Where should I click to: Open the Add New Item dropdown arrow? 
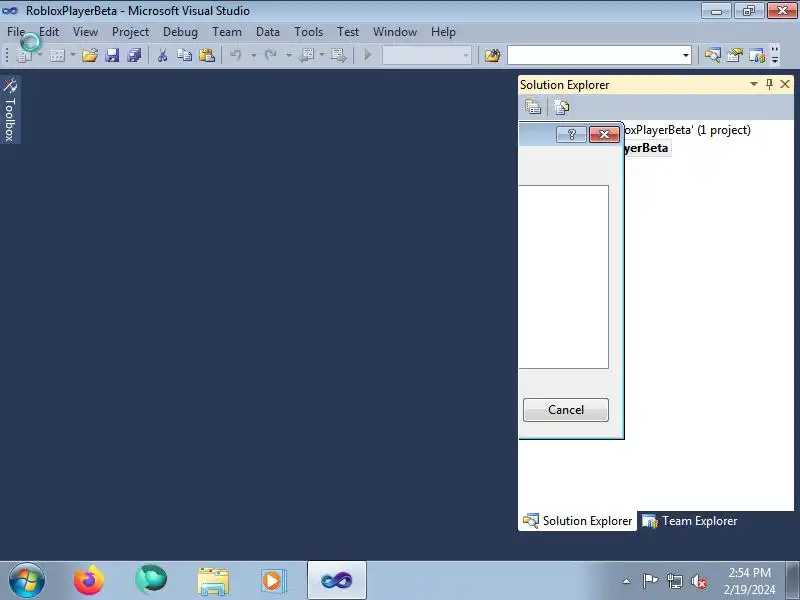72,55
